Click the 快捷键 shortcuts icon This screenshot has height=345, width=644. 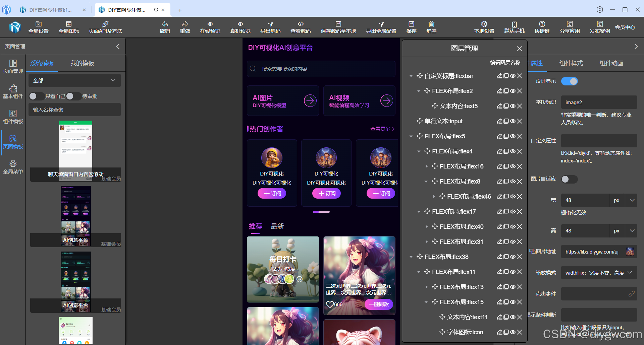pos(542,27)
